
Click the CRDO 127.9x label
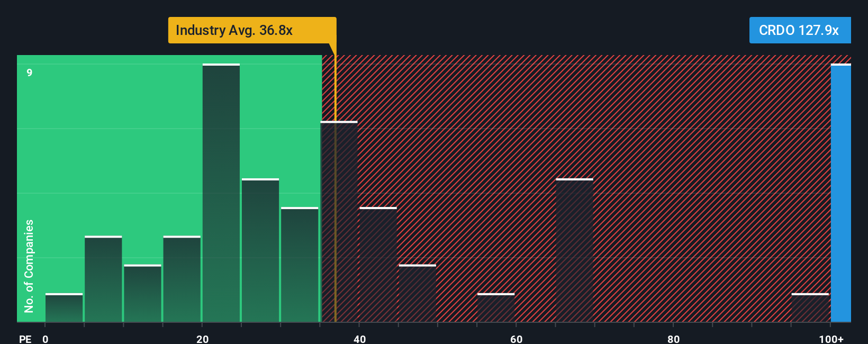point(800,30)
